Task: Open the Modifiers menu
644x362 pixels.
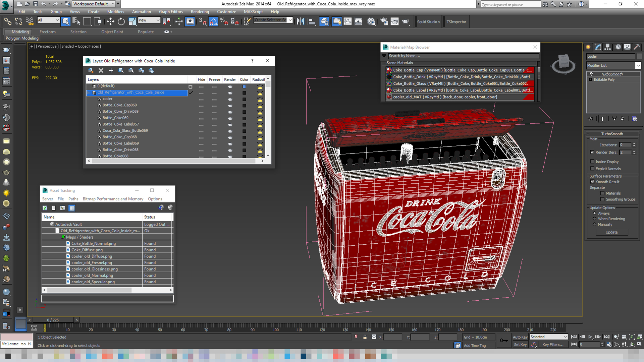Action: [115, 11]
